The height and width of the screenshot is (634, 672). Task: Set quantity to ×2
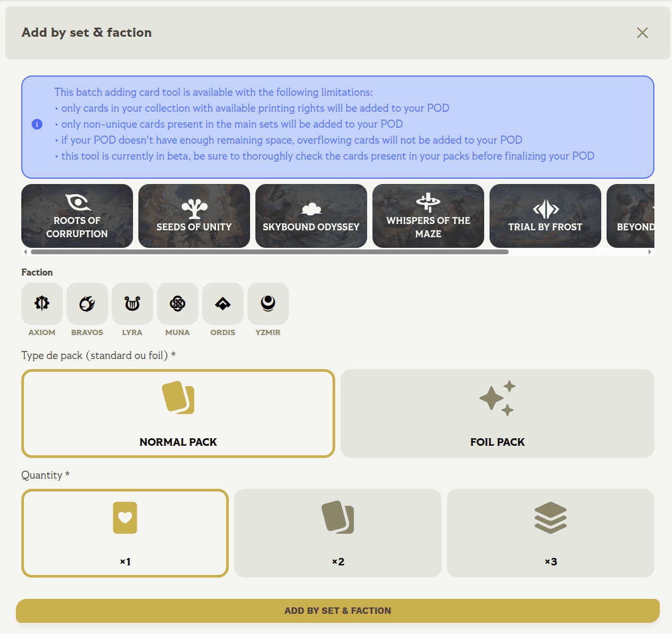tap(338, 533)
